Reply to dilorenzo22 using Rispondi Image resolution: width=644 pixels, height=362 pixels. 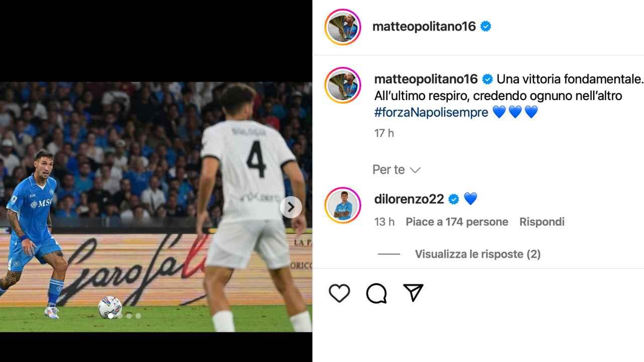tap(542, 222)
